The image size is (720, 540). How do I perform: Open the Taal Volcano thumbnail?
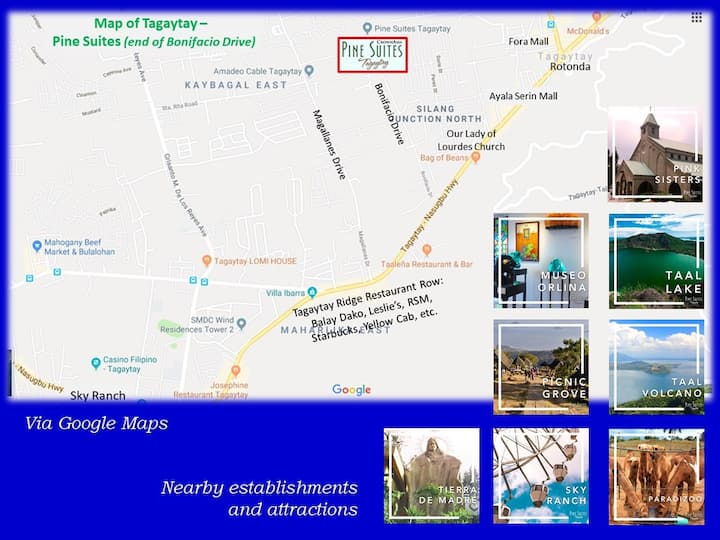coord(656,367)
